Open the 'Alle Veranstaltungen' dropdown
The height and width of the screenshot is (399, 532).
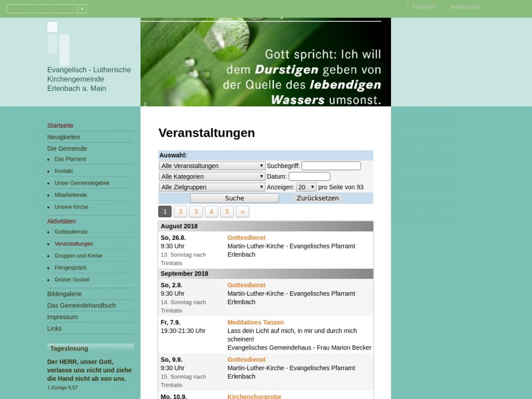tap(212, 166)
